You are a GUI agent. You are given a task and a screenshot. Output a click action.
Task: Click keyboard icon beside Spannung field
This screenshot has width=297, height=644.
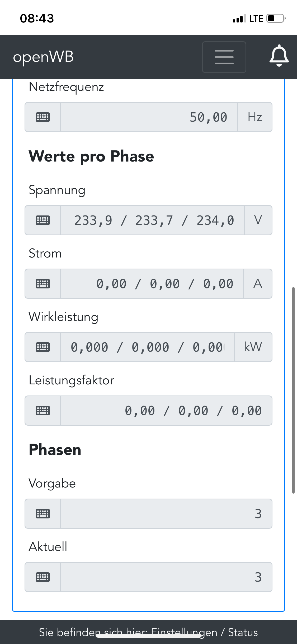[x=43, y=220]
